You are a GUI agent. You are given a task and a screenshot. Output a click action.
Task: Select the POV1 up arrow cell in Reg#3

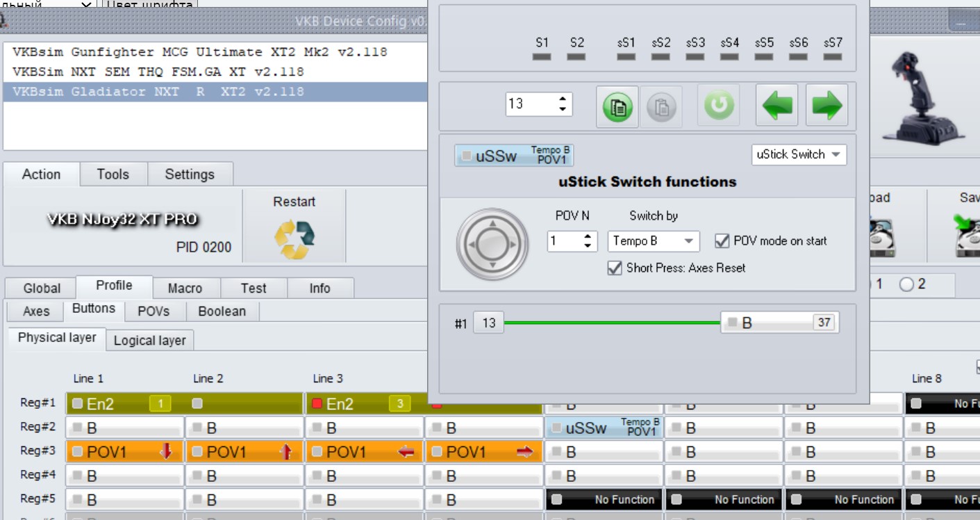pos(244,452)
